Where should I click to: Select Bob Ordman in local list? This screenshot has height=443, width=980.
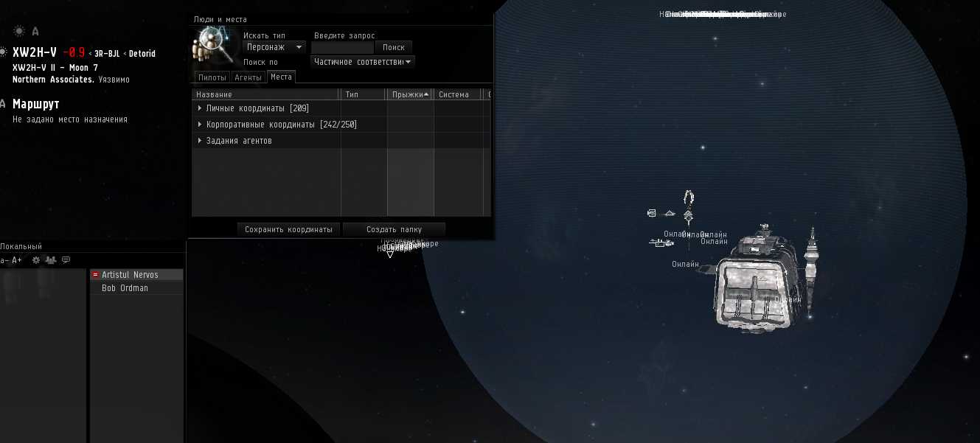point(136,288)
